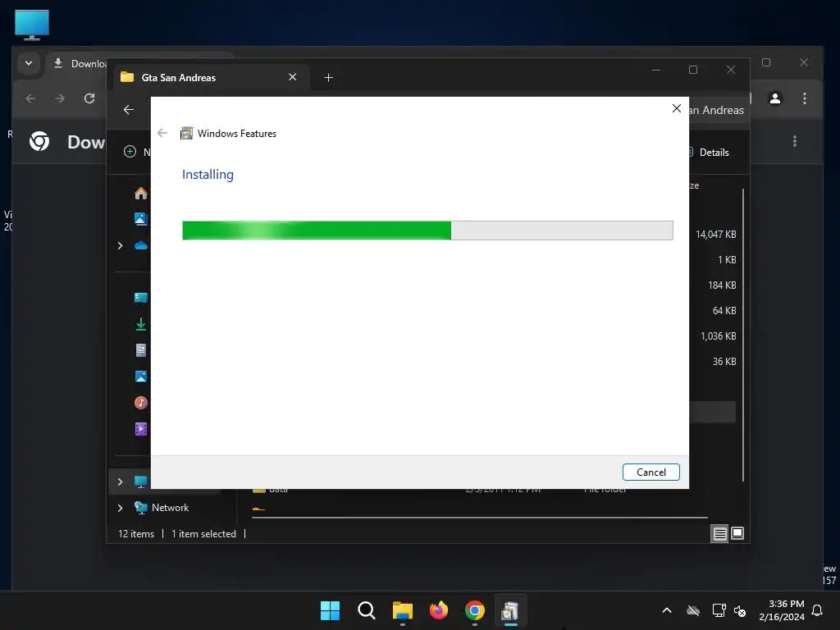Open network status tray icon
Screen dimensions: 840x630
[x=719, y=610]
